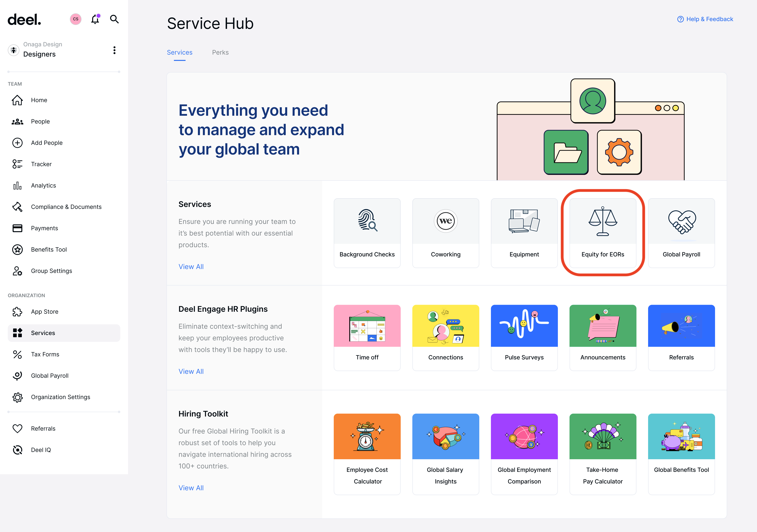Open Organization Settings gear item
The height and width of the screenshot is (532, 757).
(60, 397)
